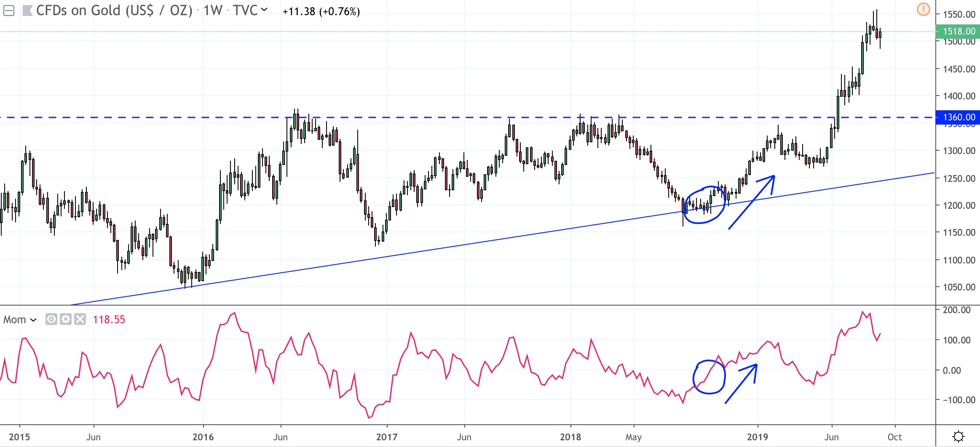Click the 1250.00 price scale label
Image resolution: width=980 pixels, height=447 pixels.
(x=959, y=178)
